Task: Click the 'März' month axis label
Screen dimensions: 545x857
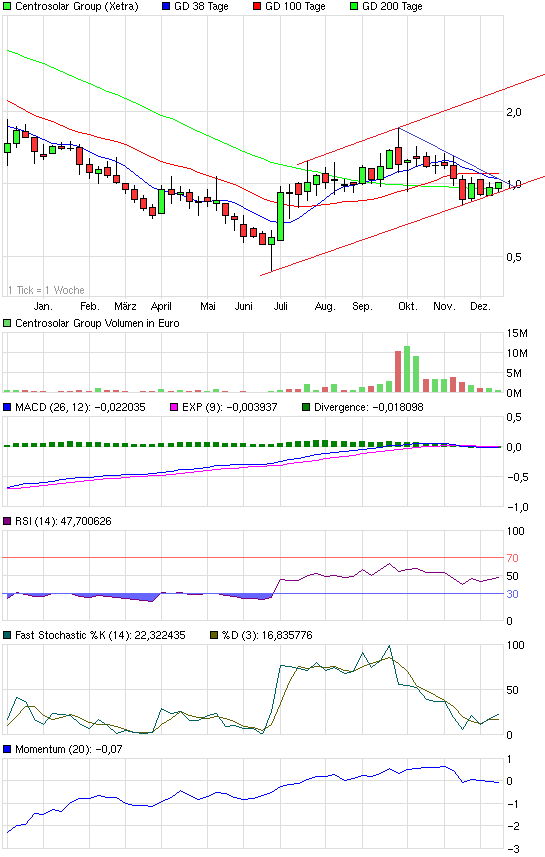Action: pyautogui.click(x=125, y=306)
